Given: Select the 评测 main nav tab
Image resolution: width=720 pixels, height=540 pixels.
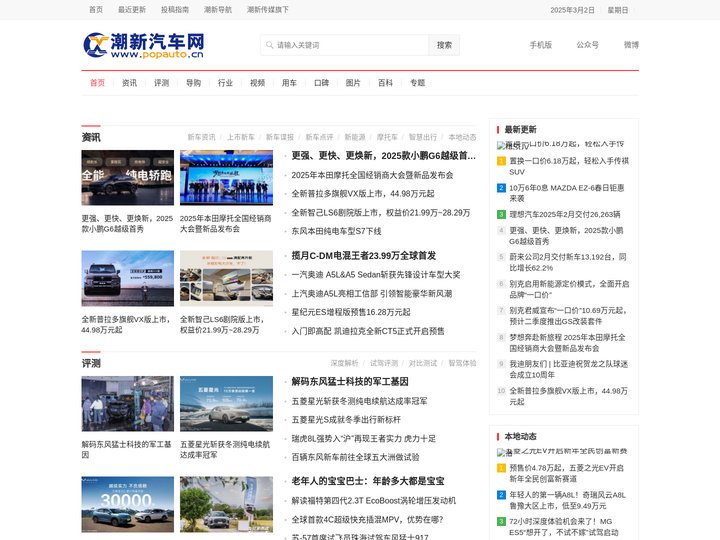Looking at the screenshot, I should click(161, 83).
